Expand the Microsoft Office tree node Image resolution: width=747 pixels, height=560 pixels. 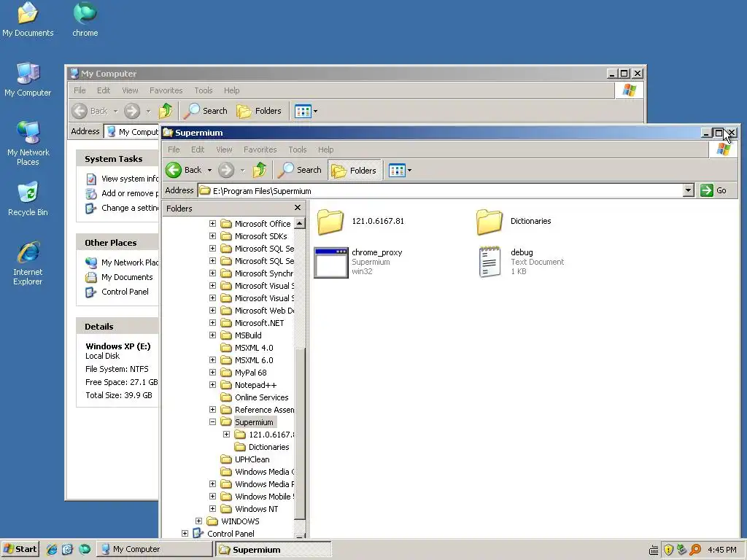[x=212, y=223]
